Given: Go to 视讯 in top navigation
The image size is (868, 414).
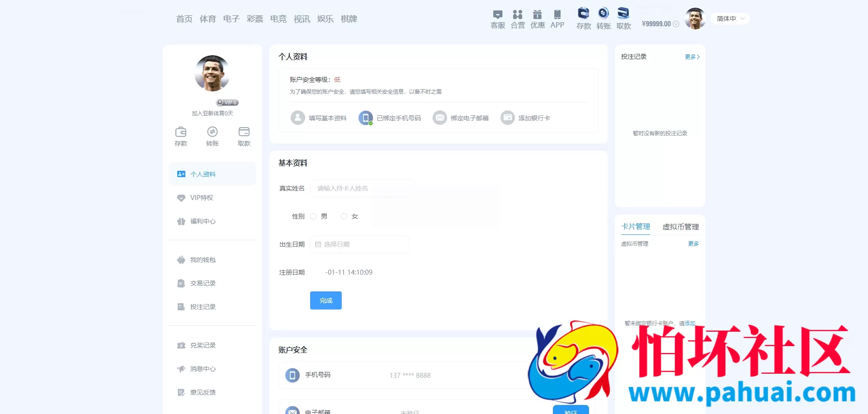Looking at the screenshot, I should (302, 19).
